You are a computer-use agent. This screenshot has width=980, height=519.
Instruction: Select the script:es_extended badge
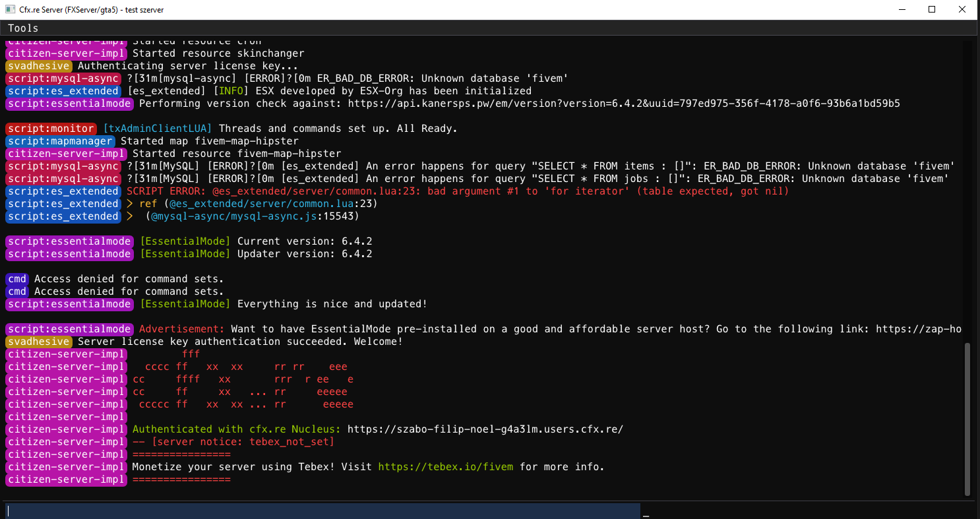(63, 90)
